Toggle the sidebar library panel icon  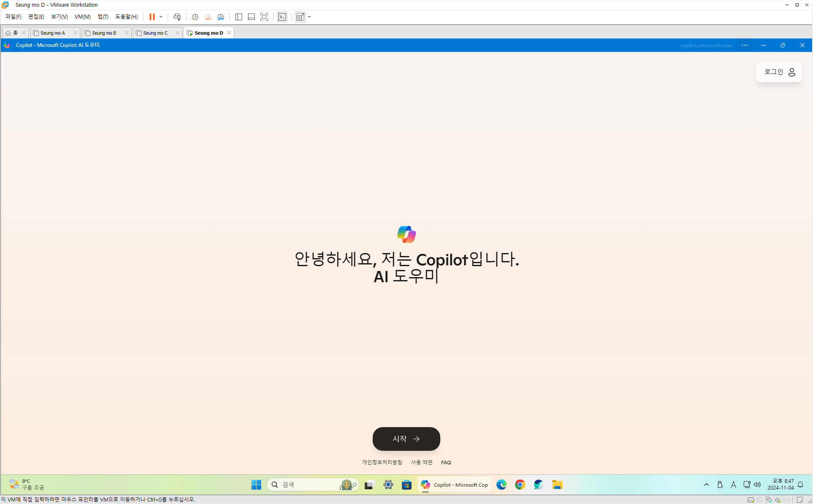coord(239,17)
